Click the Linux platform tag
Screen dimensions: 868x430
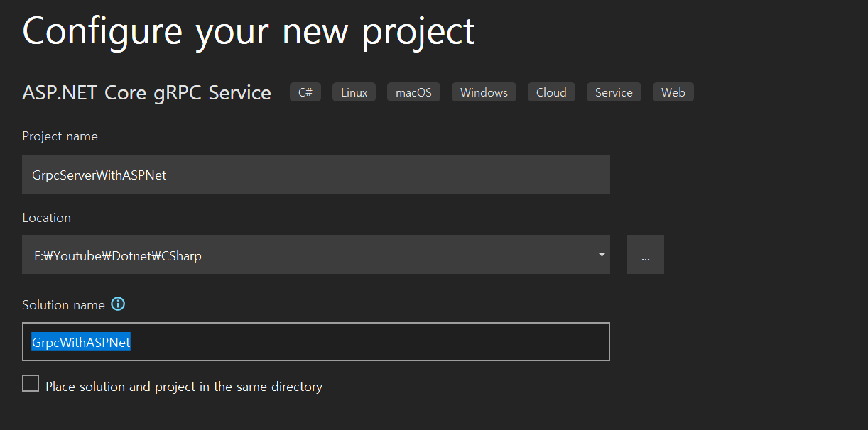[354, 92]
